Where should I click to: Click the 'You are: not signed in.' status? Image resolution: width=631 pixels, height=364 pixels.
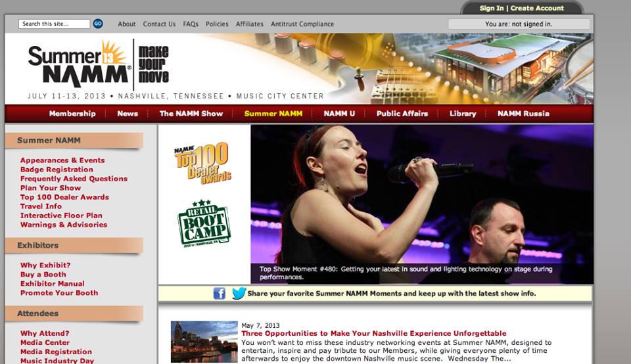point(519,24)
